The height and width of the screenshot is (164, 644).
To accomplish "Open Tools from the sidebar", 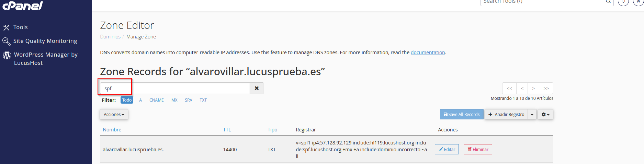I will pos(15,27).
